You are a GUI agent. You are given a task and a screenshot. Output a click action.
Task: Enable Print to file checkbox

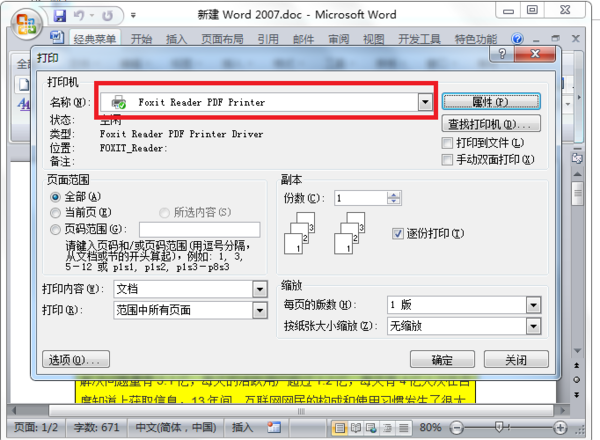click(447, 143)
